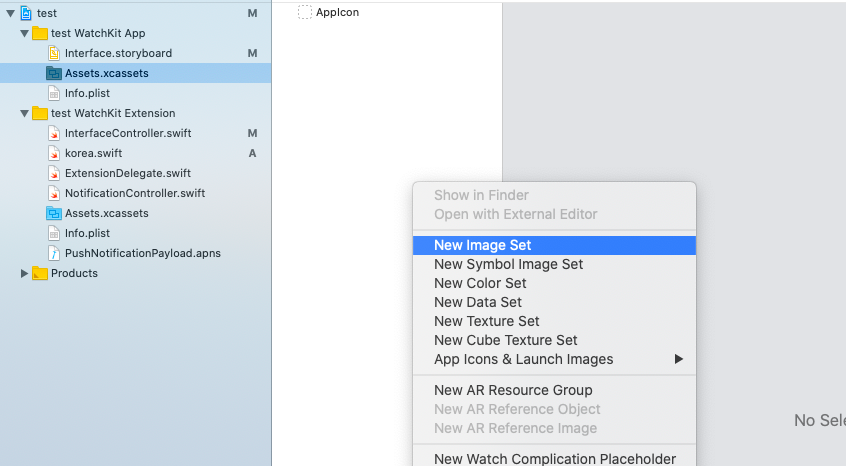Viewport: 846px width, 466px height.
Task: Click the ExtensionDelegate.swift file icon
Action: coord(54,173)
